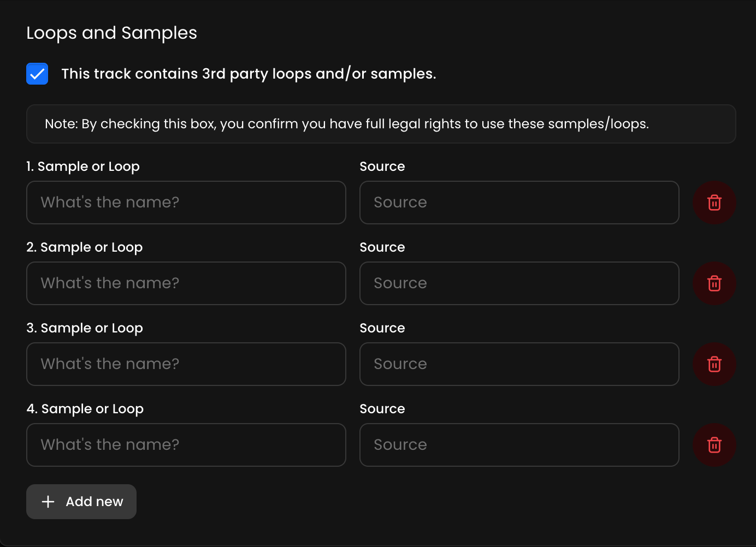Viewport: 756px width, 547px height.
Task: Delete the fourth sample or loop entry
Action: pos(714,445)
